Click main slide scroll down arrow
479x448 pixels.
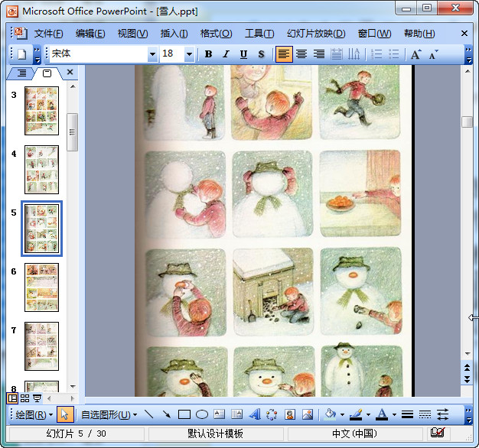[468, 354]
